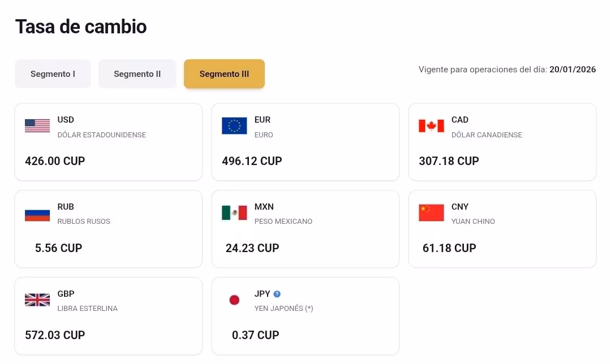The image size is (611, 364).
Task: Click the Canadian flag icon
Action: coord(431,125)
